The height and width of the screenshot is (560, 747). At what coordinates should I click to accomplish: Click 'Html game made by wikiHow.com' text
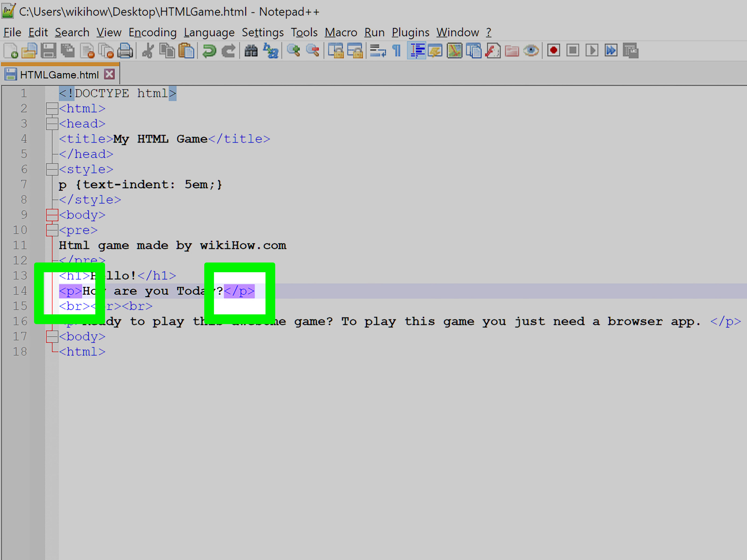pos(173,245)
